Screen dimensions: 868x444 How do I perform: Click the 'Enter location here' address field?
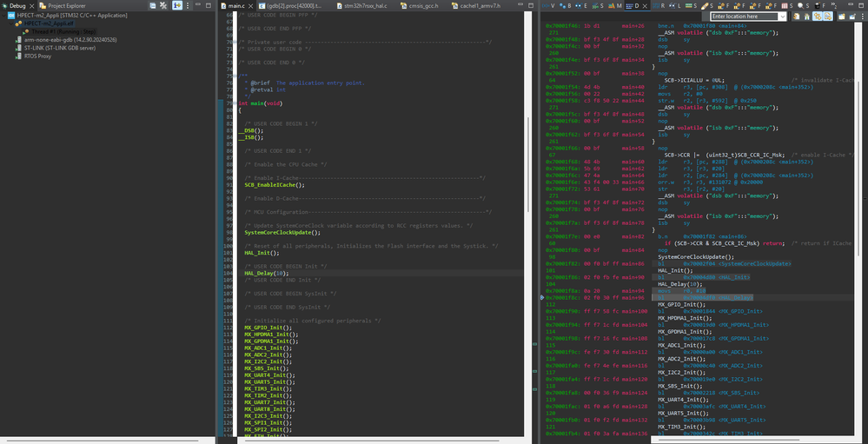(x=745, y=17)
